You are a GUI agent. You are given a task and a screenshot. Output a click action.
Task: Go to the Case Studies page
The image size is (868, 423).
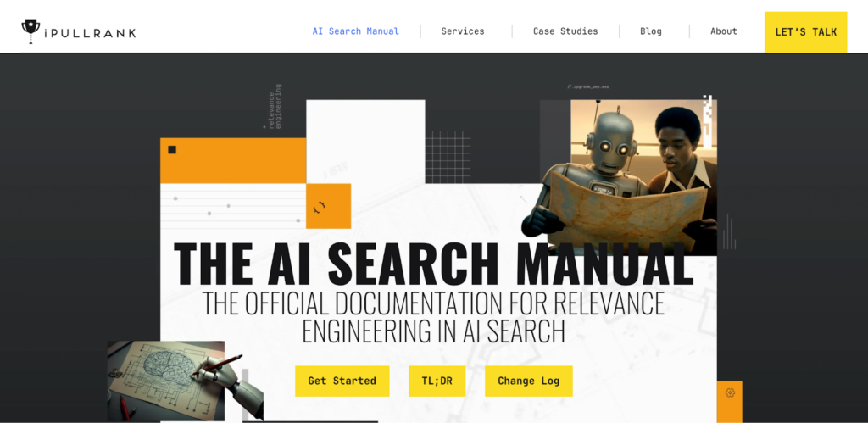(x=565, y=31)
